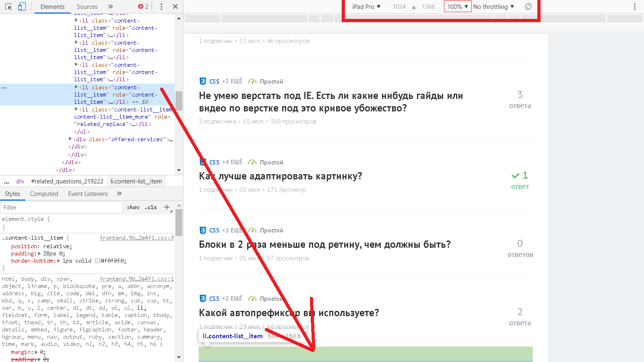The image size is (644, 362).
Task: Expand the div offered-services node
Action: [x=70, y=139]
